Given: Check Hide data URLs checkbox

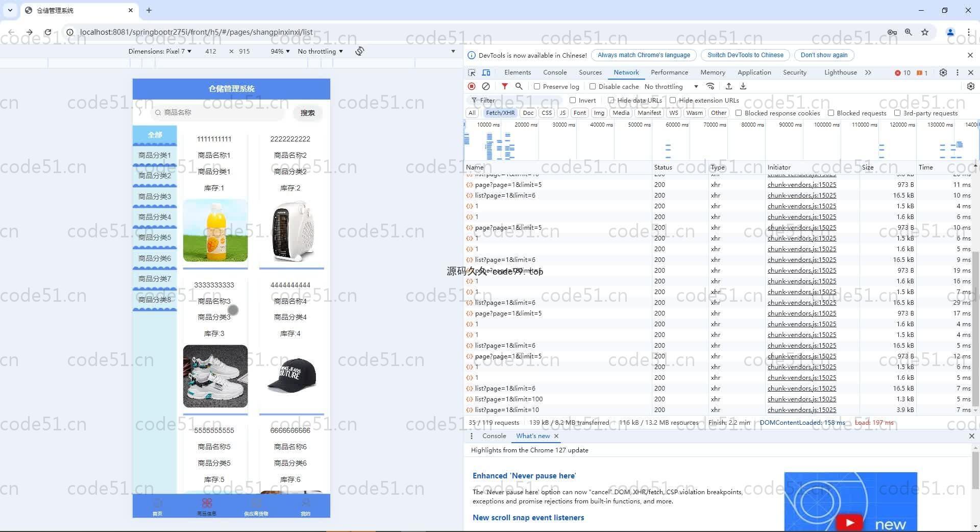Looking at the screenshot, I should (611, 100).
